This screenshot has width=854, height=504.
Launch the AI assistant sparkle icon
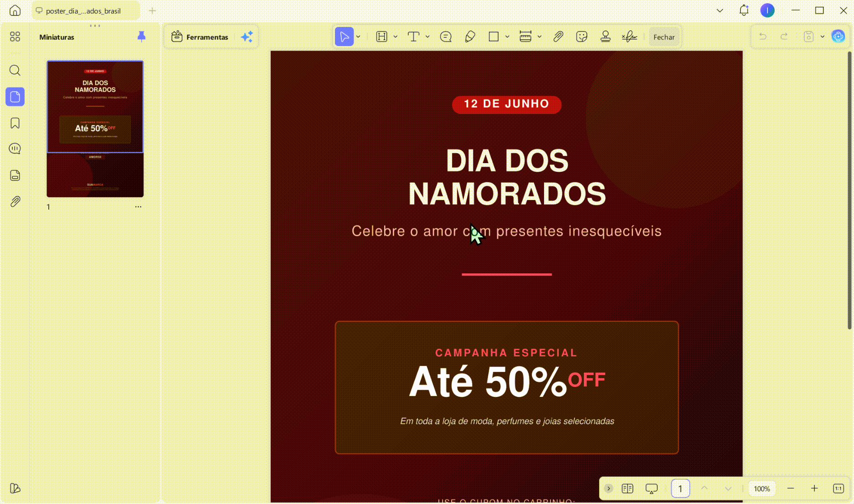(247, 37)
